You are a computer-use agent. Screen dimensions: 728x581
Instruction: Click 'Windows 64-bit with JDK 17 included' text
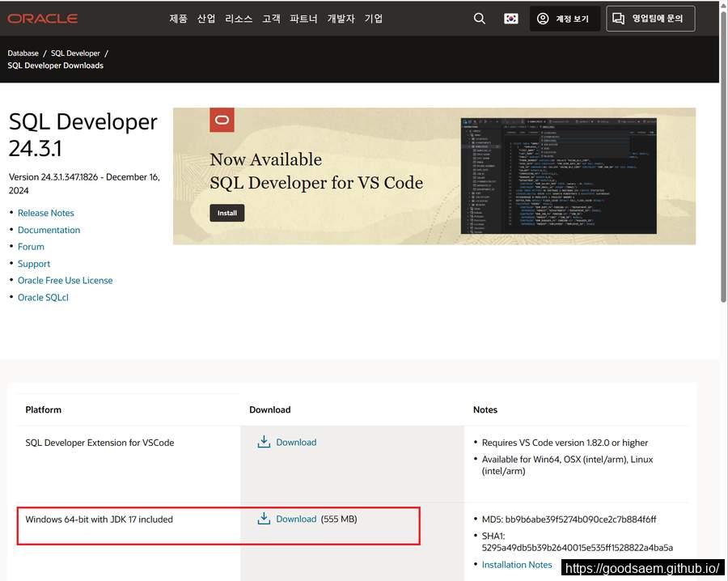coord(99,520)
